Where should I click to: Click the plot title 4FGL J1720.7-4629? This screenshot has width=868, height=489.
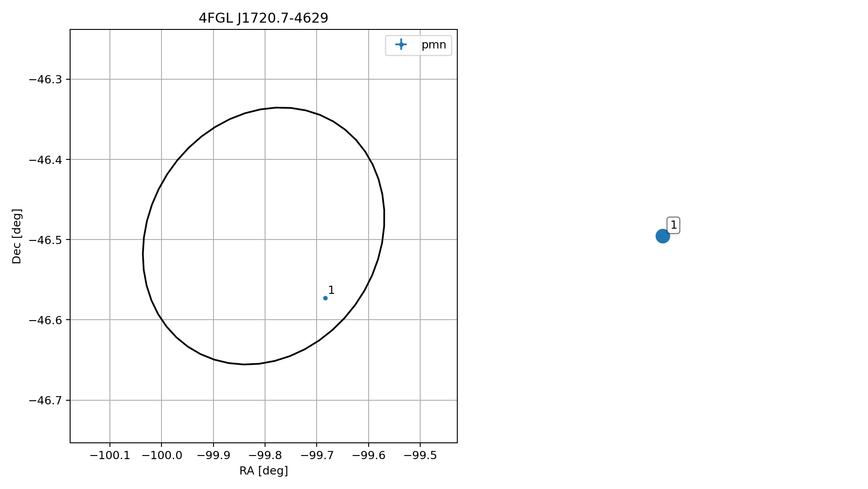263,18
